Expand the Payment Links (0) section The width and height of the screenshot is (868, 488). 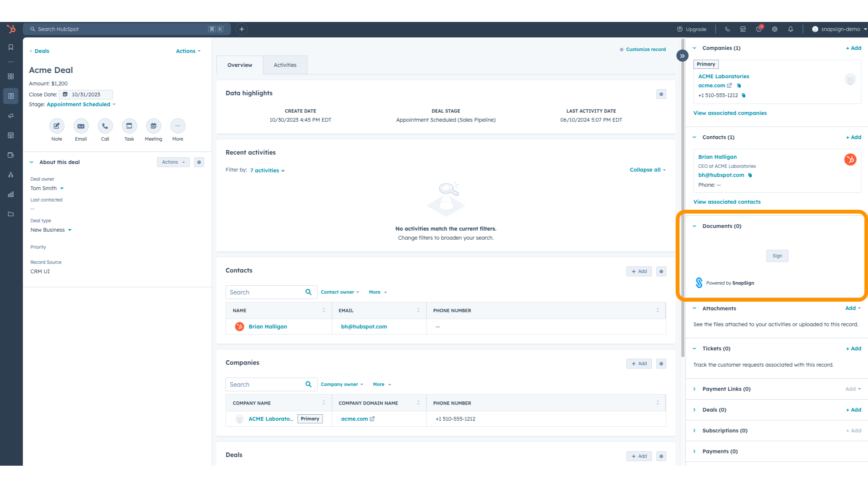pyautogui.click(x=694, y=389)
